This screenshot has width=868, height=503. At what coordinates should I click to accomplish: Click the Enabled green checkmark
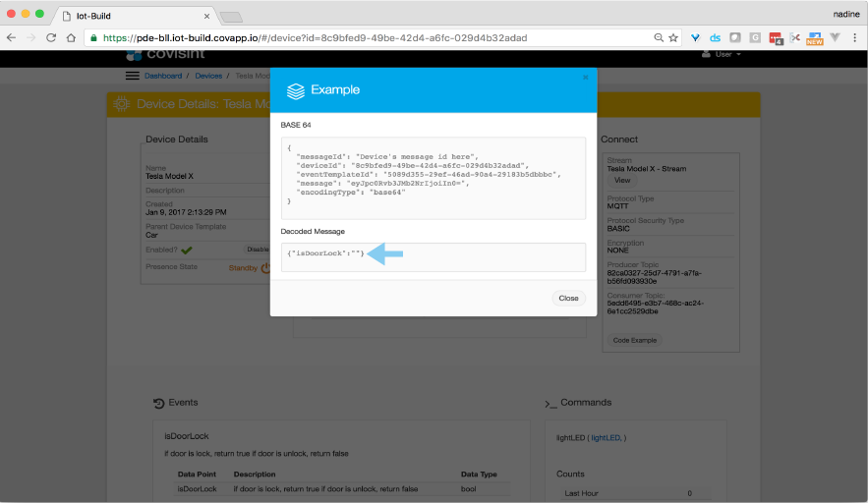click(x=187, y=250)
